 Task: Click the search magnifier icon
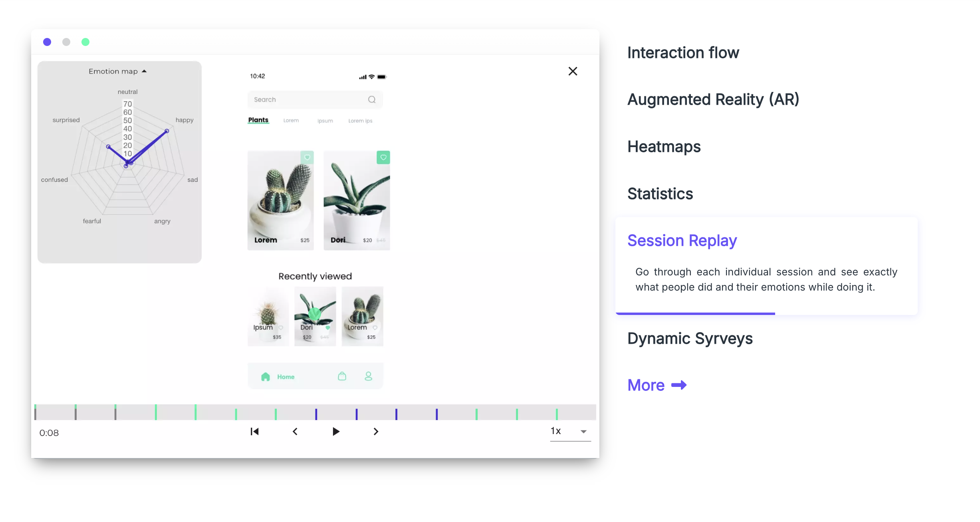pyautogui.click(x=372, y=100)
